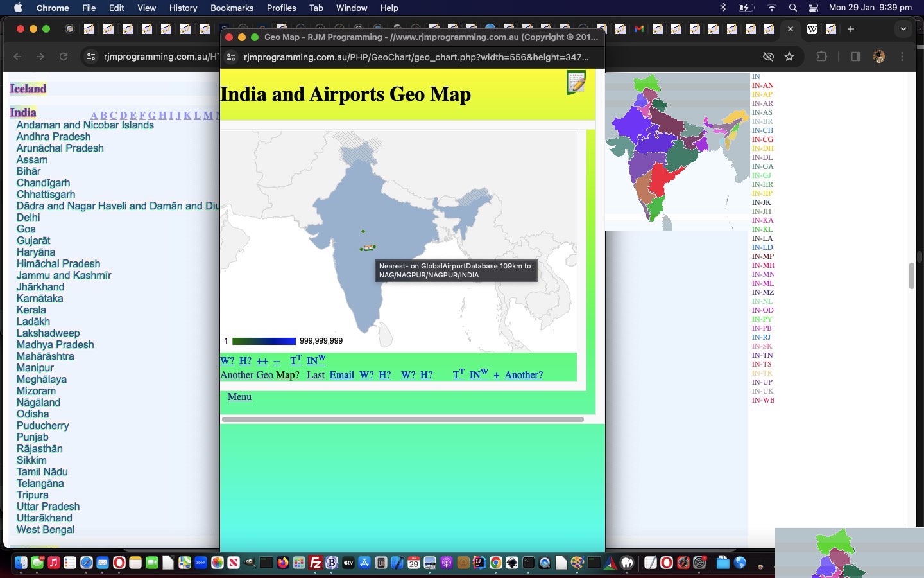Click the color gradient legend bar on the map
This screenshot has width=924, height=578.
264,341
